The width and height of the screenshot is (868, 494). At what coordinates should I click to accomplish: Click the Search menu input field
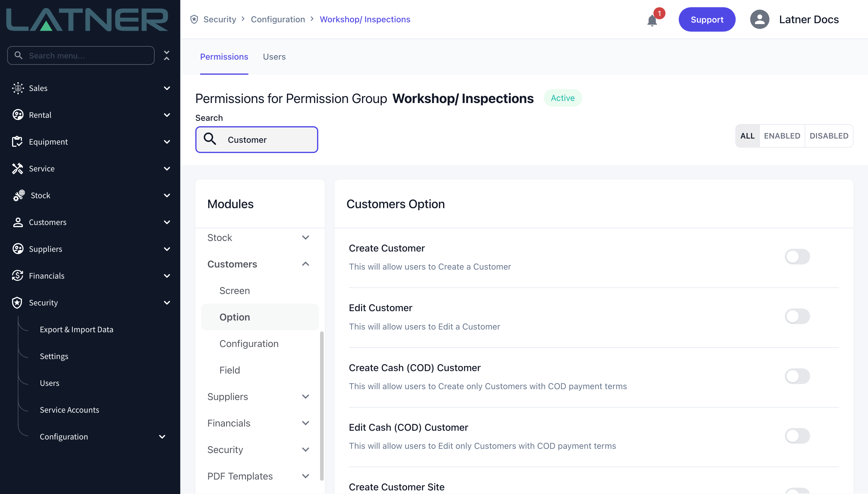[x=81, y=55]
